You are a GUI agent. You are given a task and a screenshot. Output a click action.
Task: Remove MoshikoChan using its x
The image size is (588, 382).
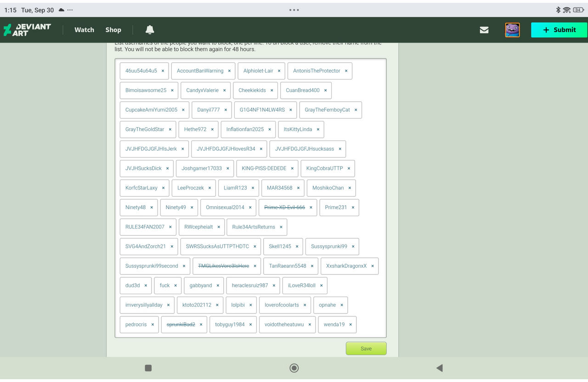click(350, 188)
